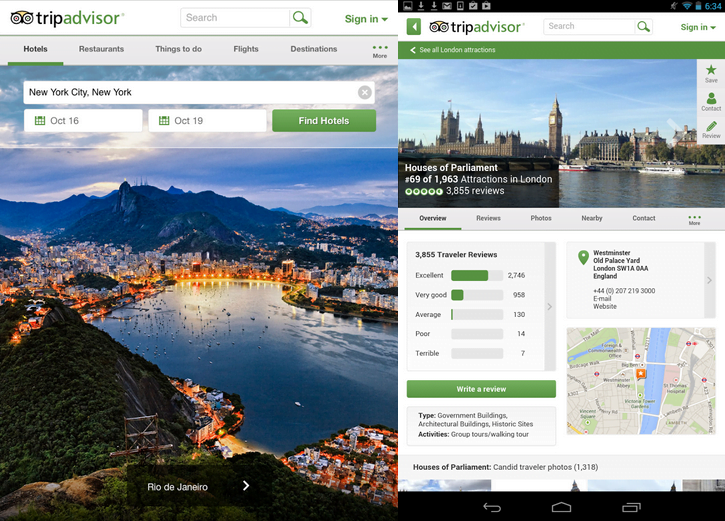This screenshot has height=521, width=725.
Task: Open the Westminster map thumbnail
Action: [x=641, y=381]
